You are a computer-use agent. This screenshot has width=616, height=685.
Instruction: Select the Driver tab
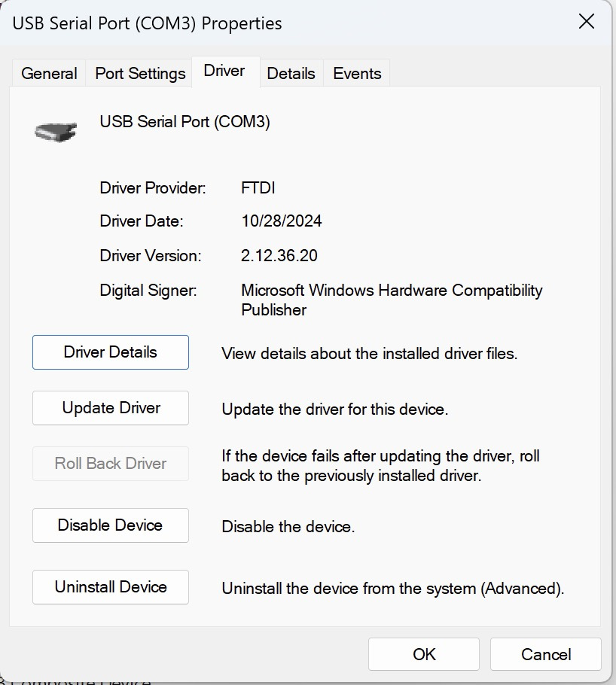224,72
